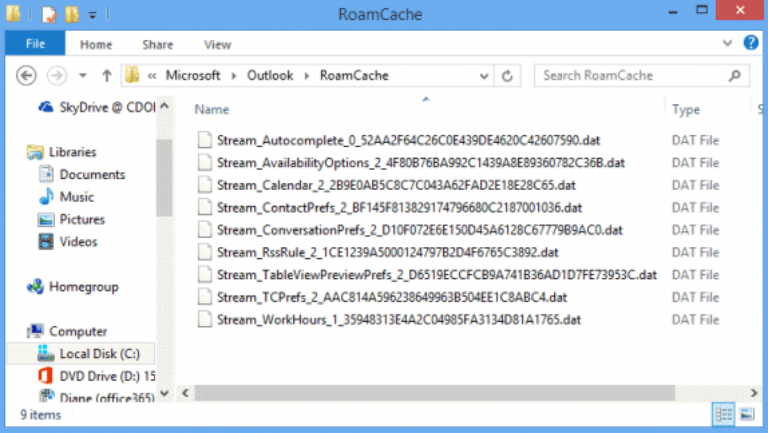Refresh the RoamCache folder view
768x433 pixels.
(x=508, y=76)
